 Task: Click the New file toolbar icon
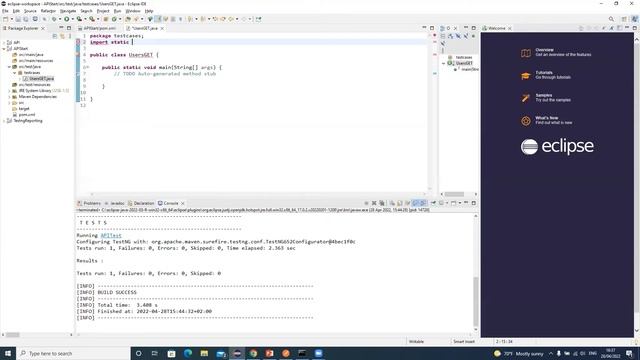point(6,19)
